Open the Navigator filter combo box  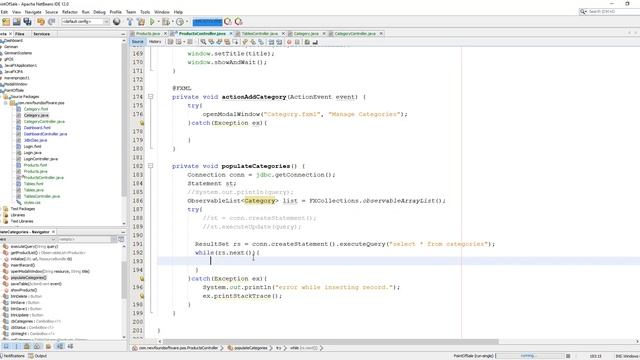pos(87,239)
